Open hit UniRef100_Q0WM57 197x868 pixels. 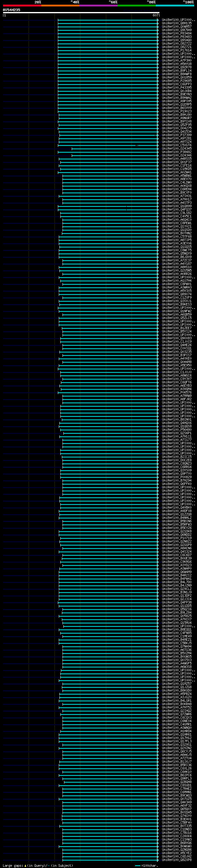177,26
